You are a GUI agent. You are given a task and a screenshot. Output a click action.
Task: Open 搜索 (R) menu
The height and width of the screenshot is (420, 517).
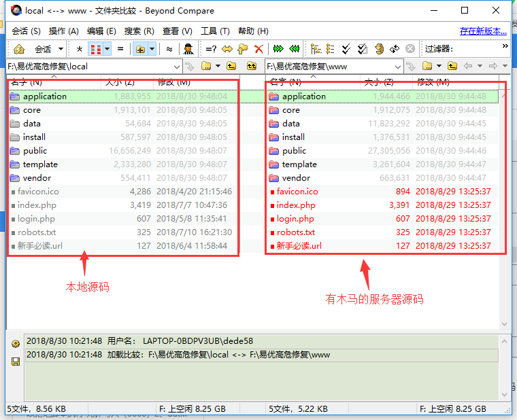pos(139,31)
